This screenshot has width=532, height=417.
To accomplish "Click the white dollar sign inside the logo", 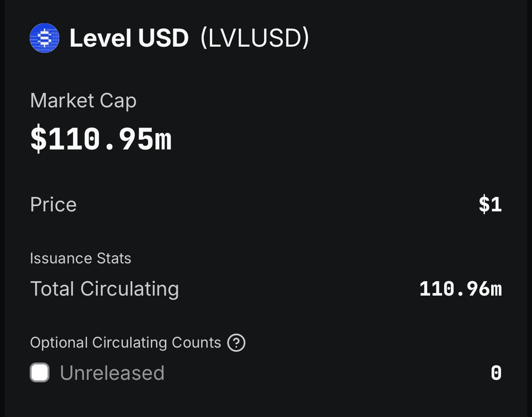I will (44, 39).
